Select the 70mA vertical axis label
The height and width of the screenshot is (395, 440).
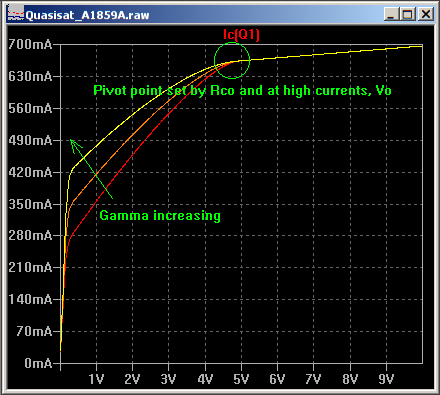point(34,331)
